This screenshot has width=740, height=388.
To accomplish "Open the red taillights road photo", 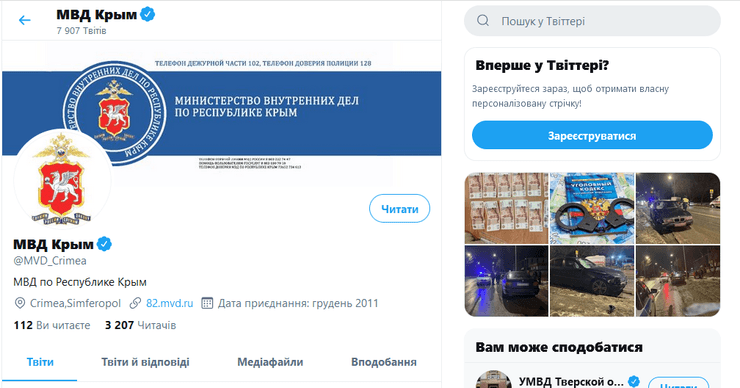I will click(678, 281).
